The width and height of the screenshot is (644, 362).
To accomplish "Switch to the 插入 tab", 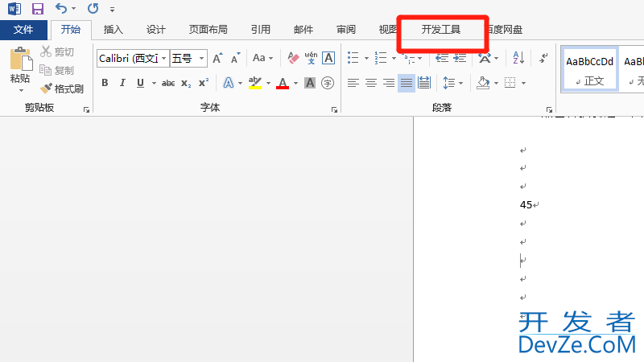I will pos(113,30).
